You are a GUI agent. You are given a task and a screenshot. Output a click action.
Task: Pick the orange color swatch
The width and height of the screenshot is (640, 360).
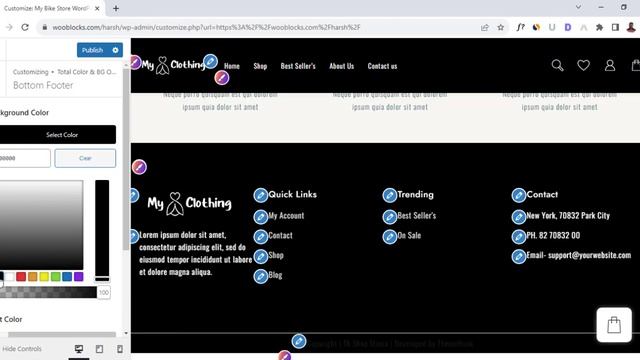point(33,277)
